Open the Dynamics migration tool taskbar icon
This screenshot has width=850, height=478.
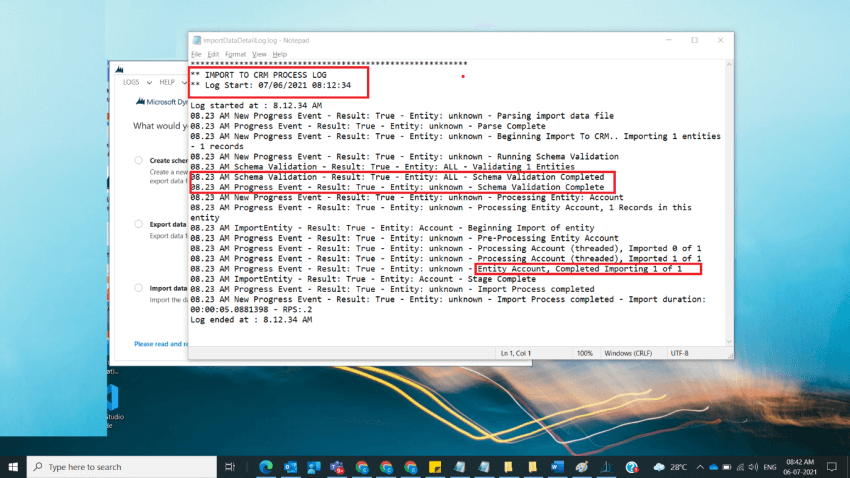point(606,467)
